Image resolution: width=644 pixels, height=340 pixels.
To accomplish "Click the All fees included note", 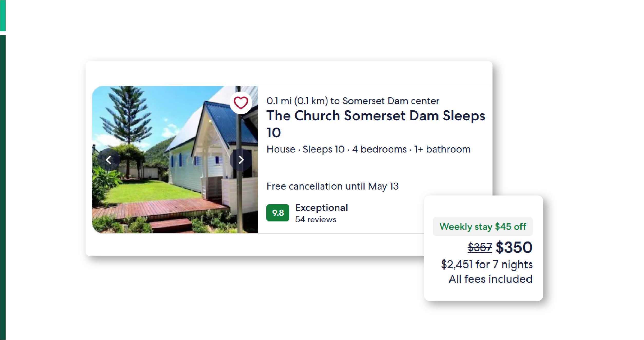I will (490, 279).
